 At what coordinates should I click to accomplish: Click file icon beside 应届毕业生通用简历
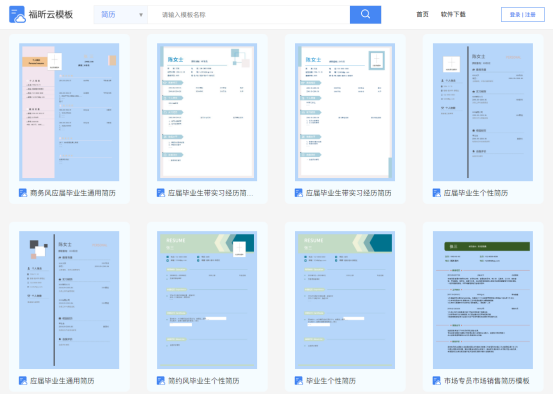(x=23, y=381)
